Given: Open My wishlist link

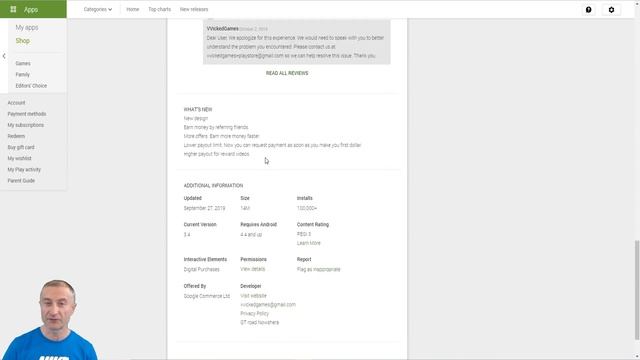Looking at the screenshot, I should [x=19, y=158].
